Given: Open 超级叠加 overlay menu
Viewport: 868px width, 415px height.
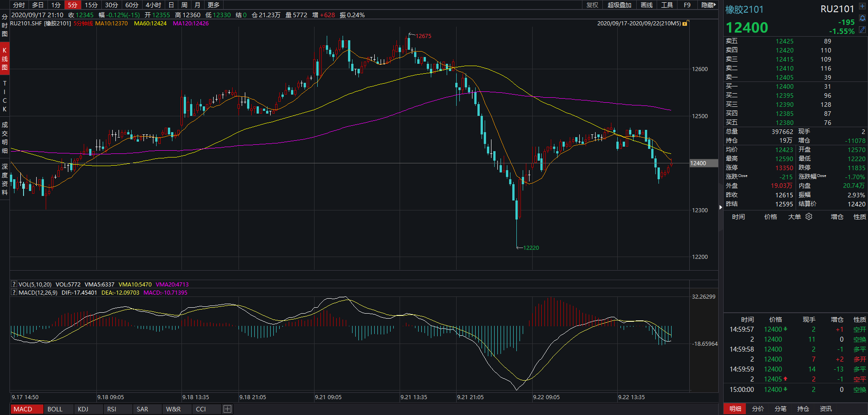Looking at the screenshot, I should pyautogui.click(x=619, y=5).
